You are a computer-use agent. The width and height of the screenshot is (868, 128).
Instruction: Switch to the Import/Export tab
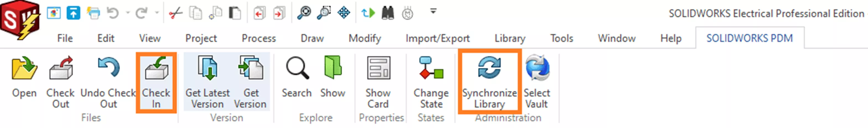click(x=437, y=38)
